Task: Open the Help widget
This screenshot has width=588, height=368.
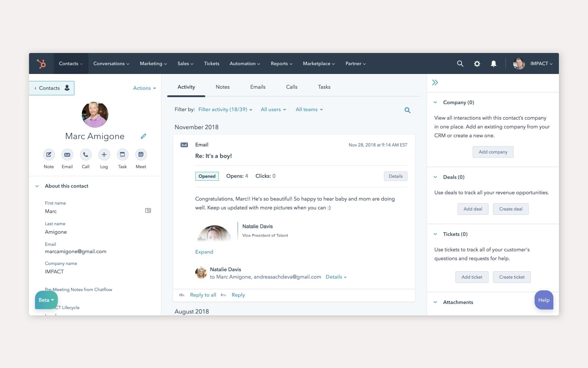Action: pyautogui.click(x=544, y=300)
